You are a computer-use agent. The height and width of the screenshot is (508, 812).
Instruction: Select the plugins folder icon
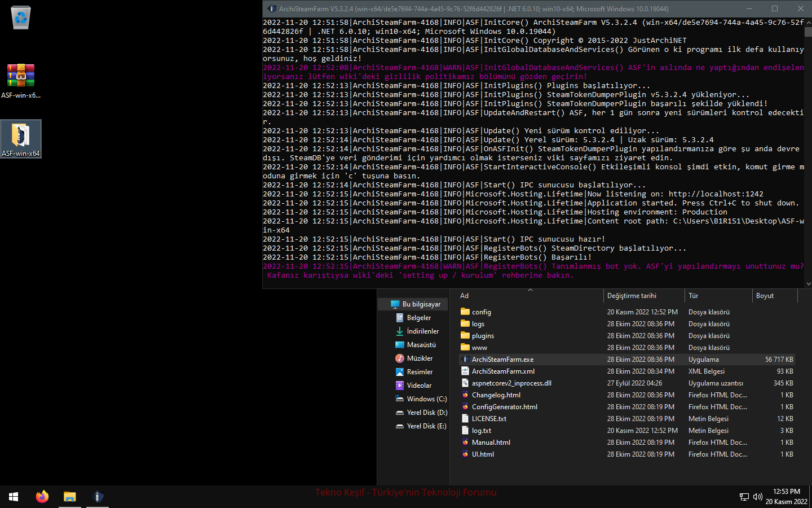pos(465,335)
